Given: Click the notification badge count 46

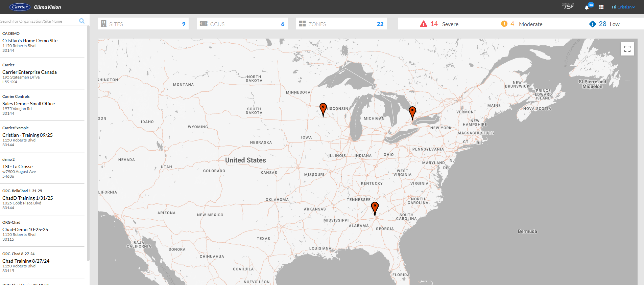Looking at the screenshot, I should pyautogui.click(x=591, y=5).
